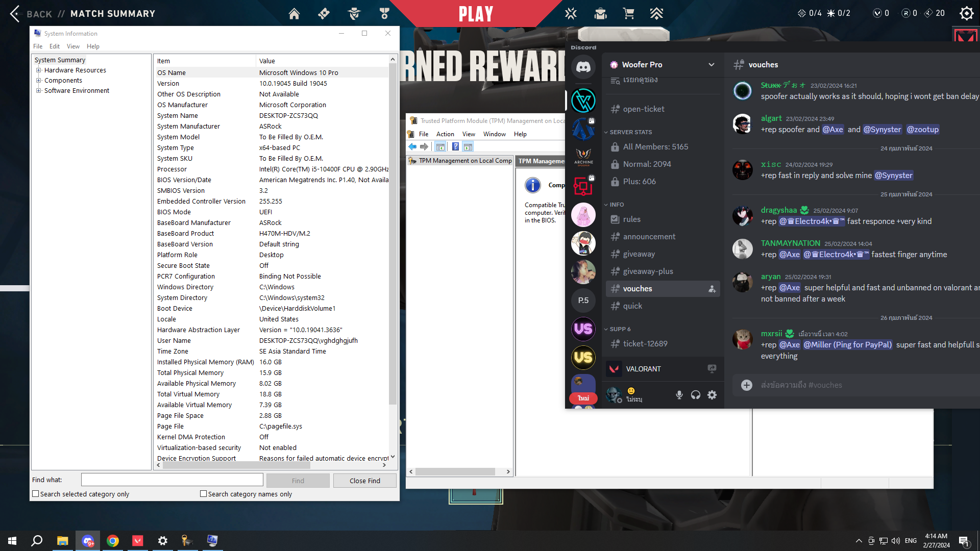This screenshot has width=980, height=551.
Task: Open the yellow US server icon
Action: [x=583, y=358]
